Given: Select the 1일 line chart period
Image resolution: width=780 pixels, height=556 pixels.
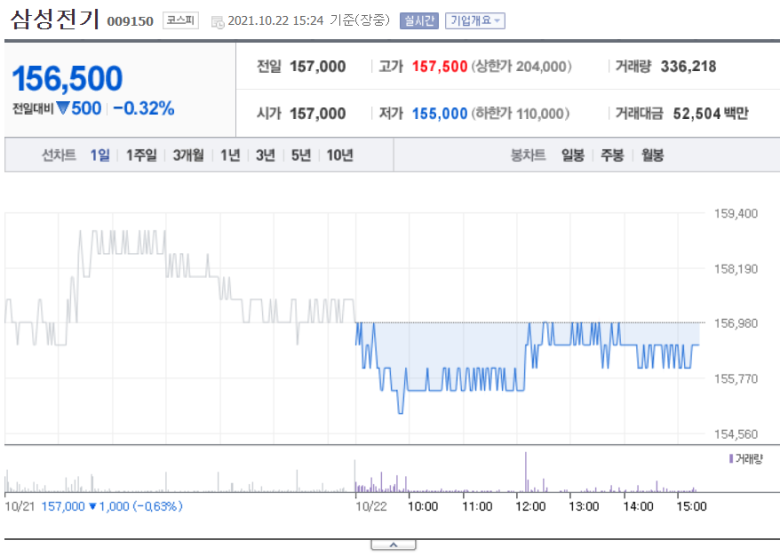Looking at the screenshot, I should click(100, 155).
